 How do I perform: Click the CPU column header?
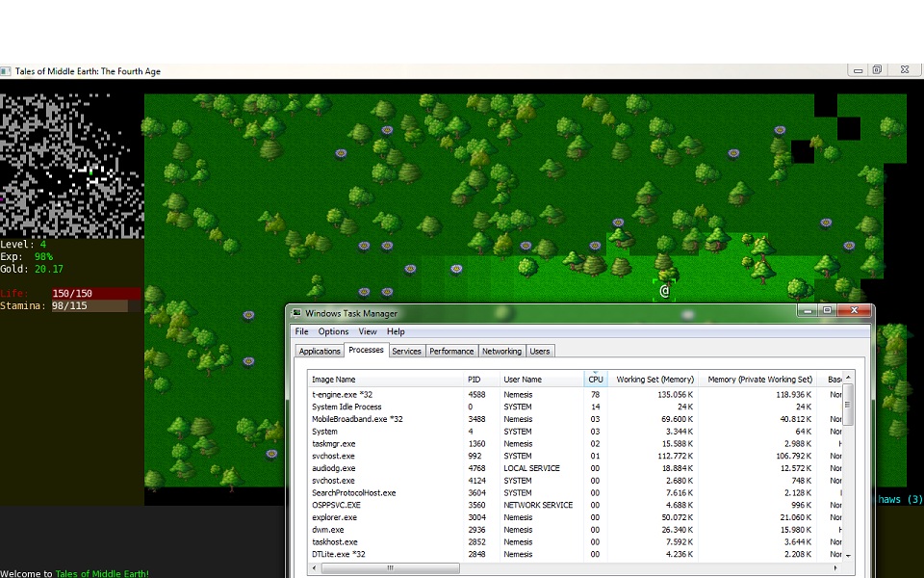click(x=596, y=380)
